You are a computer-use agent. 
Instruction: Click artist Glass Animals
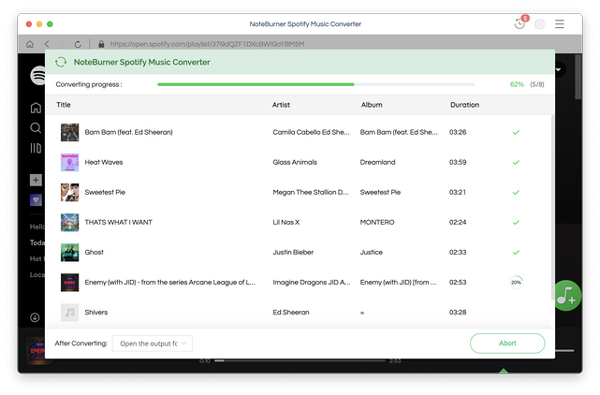pyautogui.click(x=295, y=162)
